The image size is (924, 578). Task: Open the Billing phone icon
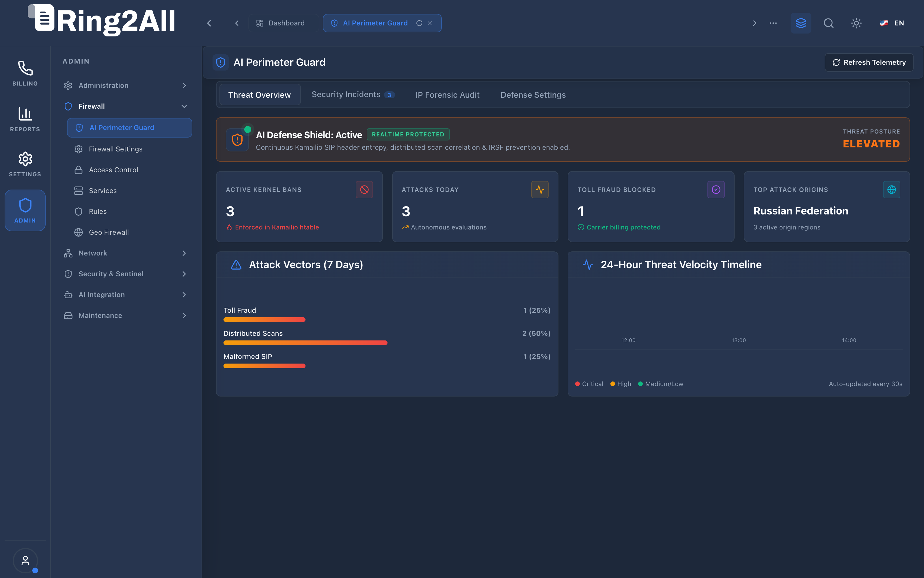coord(25,68)
